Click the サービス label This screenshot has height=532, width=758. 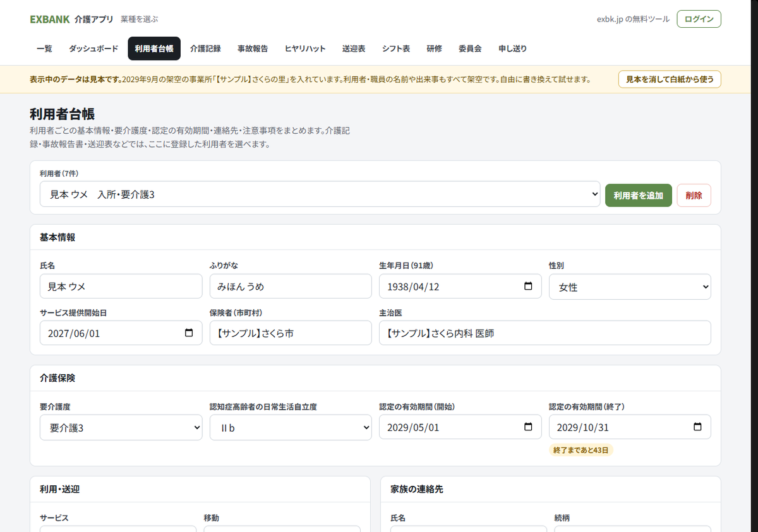pyautogui.click(x=54, y=517)
